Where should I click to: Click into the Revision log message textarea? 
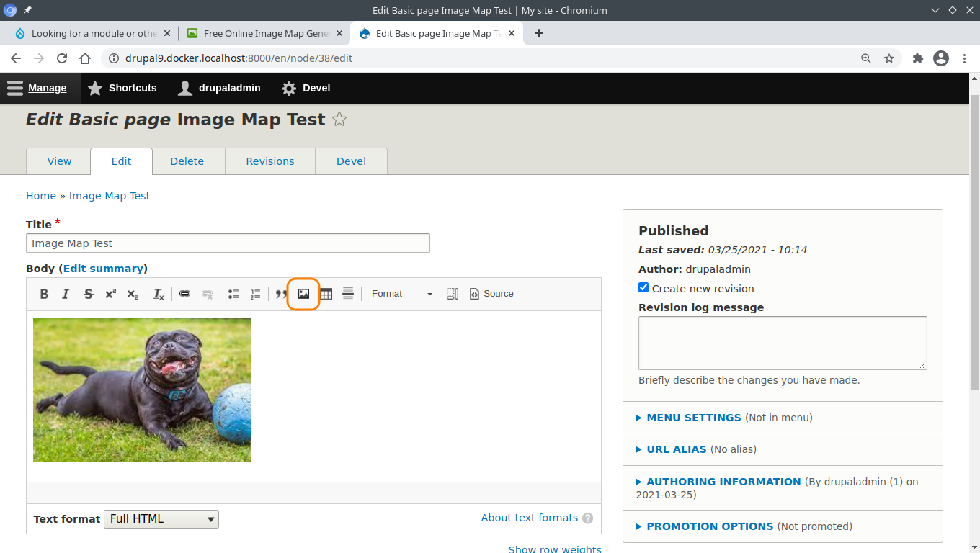click(x=783, y=343)
